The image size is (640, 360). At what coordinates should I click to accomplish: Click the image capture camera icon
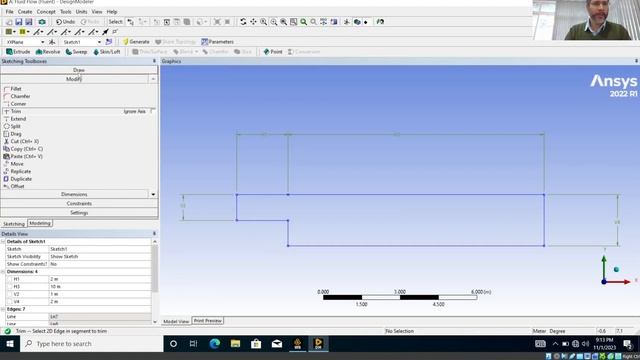point(42,22)
